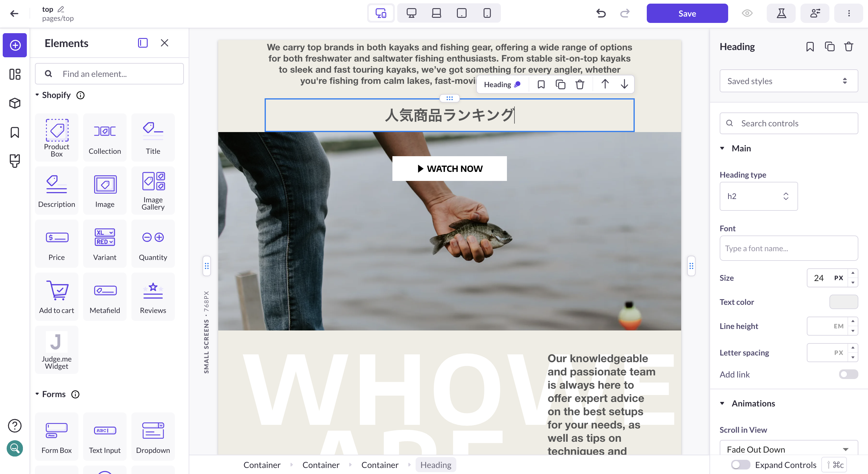868x474 pixels.
Task: Open the experiments flask icon
Action: click(x=781, y=13)
